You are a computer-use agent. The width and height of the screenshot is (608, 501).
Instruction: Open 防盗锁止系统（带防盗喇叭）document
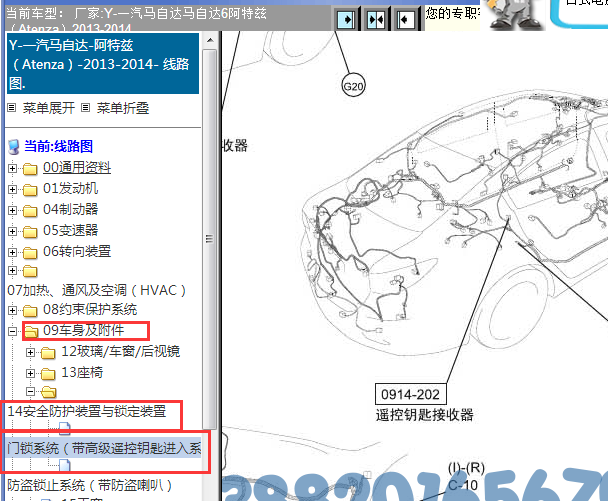pyautogui.click(x=90, y=485)
